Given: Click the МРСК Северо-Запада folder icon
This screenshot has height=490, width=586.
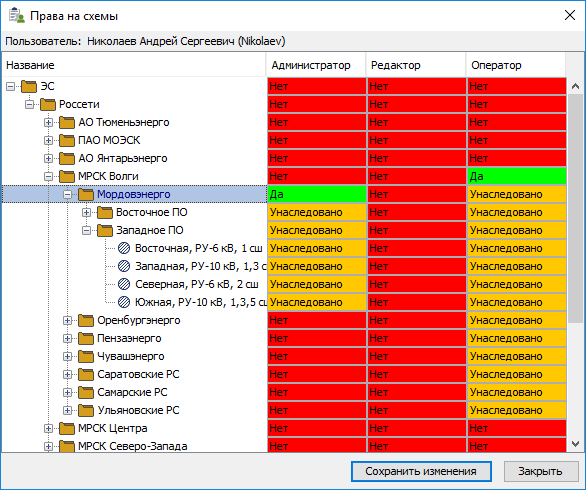Looking at the screenshot, I should point(67,446).
